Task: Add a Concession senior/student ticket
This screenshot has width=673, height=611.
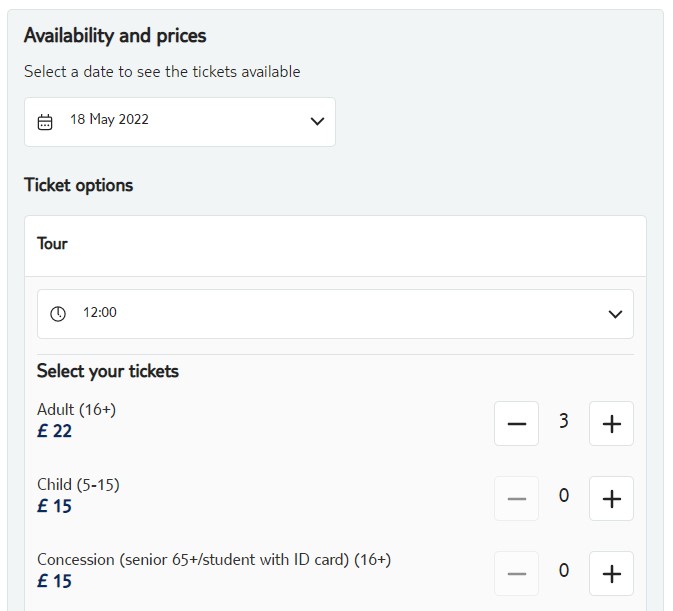Action: pyautogui.click(x=611, y=574)
